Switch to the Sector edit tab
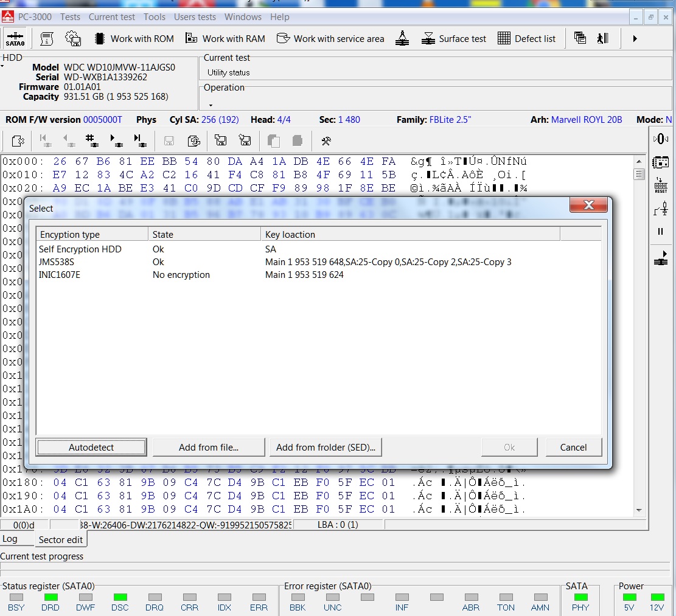The width and height of the screenshot is (676, 616). coord(60,540)
